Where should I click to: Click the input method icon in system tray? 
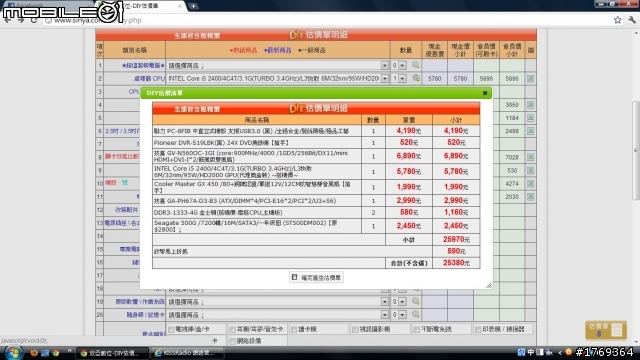point(521,352)
